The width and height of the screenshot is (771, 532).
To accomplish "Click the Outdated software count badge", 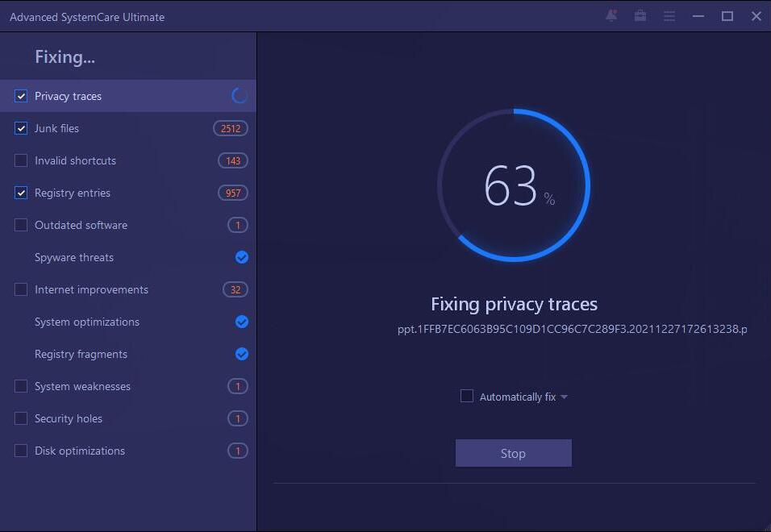I will 238,225.
